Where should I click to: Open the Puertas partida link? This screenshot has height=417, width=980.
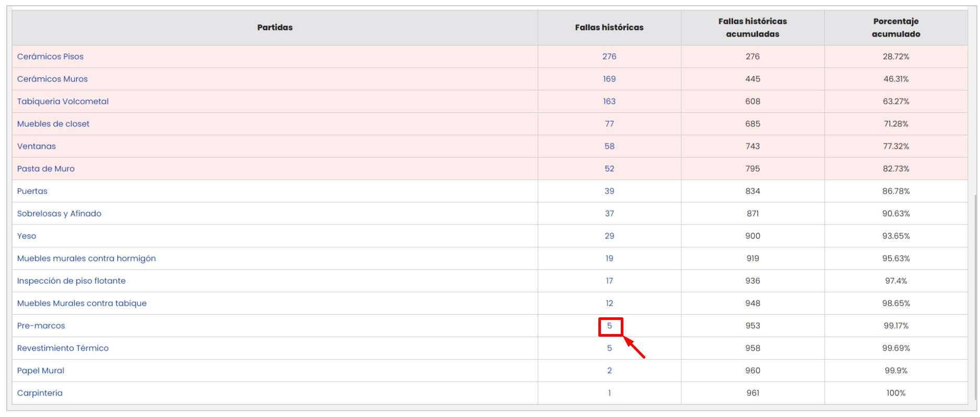32,191
